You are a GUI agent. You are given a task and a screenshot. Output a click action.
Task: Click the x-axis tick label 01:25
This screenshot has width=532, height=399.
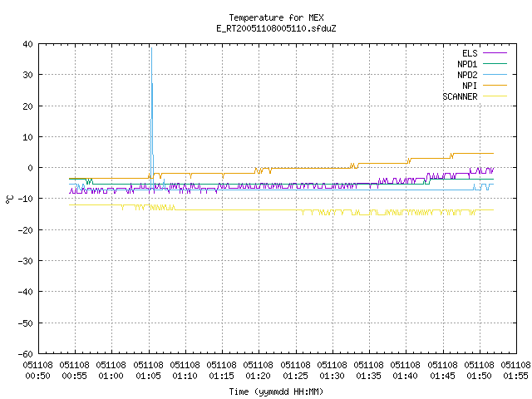pyautogui.click(x=296, y=376)
